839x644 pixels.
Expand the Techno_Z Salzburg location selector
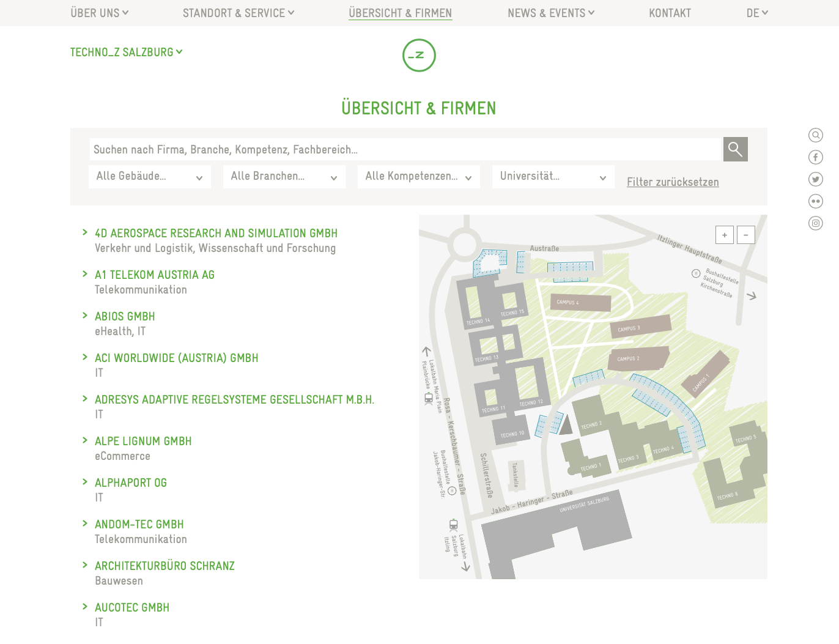[127, 53]
